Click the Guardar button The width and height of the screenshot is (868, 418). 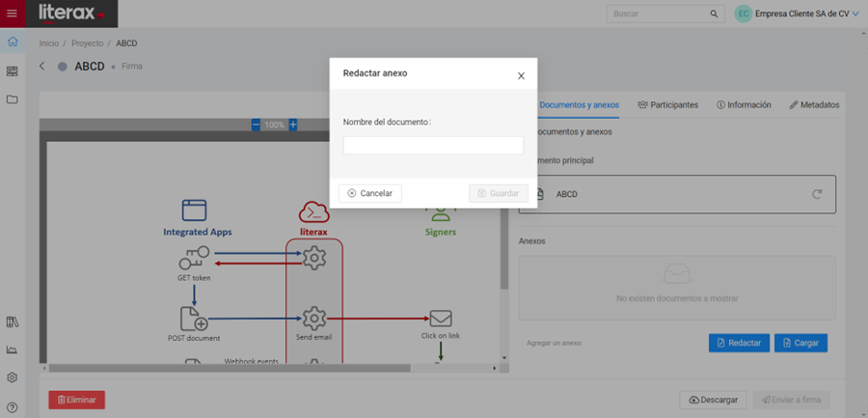coord(499,193)
